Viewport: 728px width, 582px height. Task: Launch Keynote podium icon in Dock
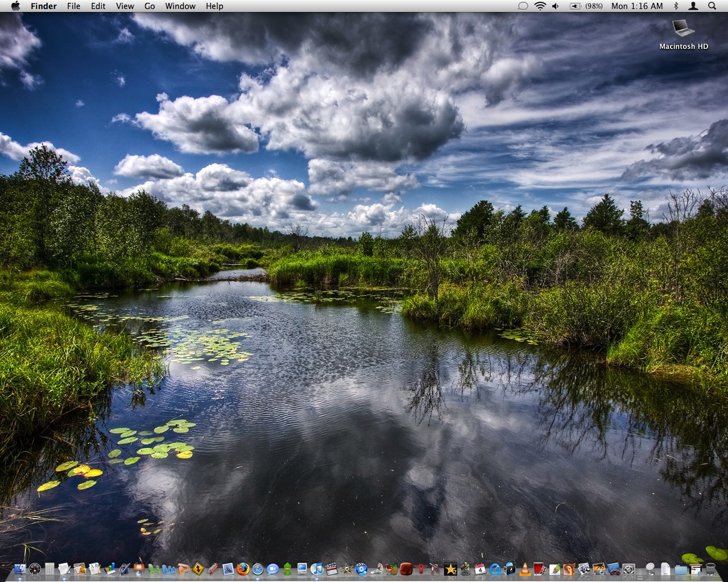click(x=139, y=568)
